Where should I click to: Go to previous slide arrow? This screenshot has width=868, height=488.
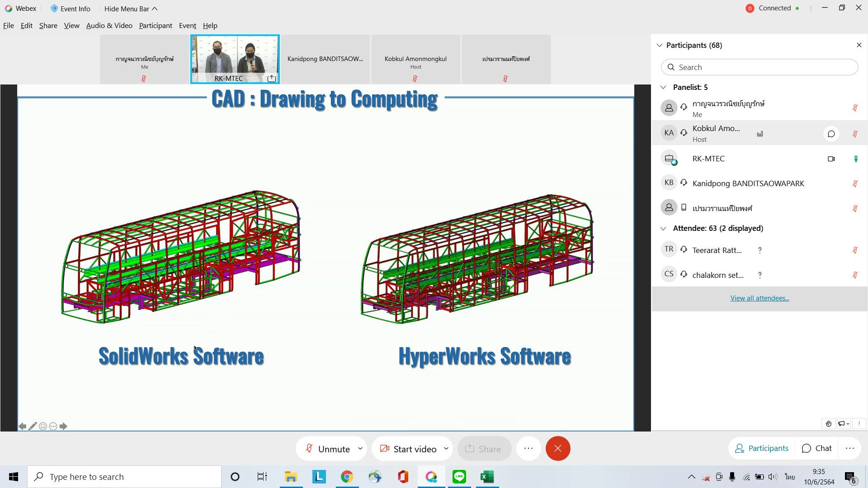[22, 426]
